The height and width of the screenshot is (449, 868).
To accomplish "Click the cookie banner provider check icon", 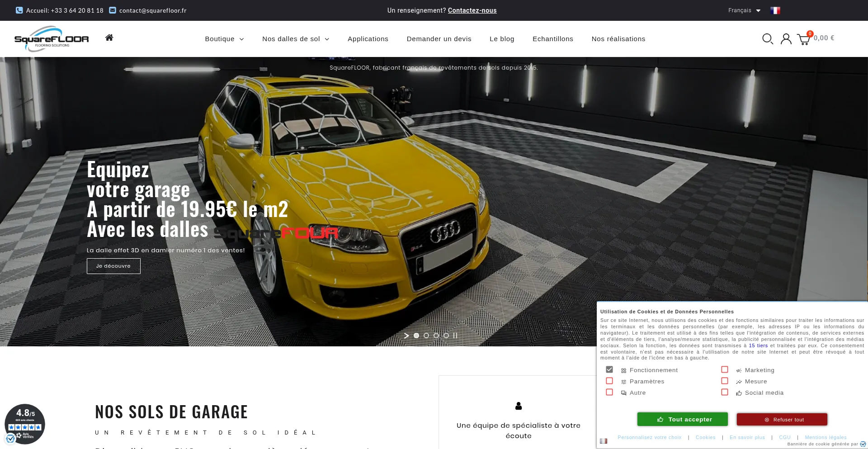I will (863, 444).
